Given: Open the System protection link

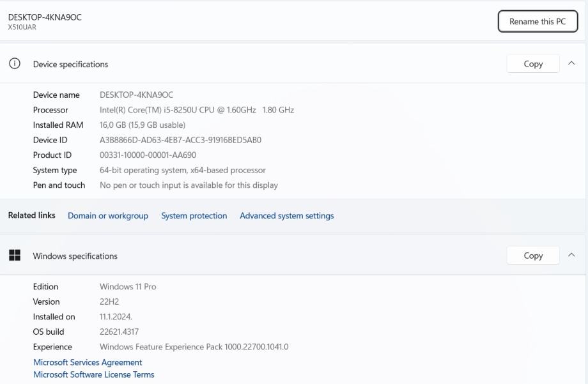Looking at the screenshot, I should [194, 216].
